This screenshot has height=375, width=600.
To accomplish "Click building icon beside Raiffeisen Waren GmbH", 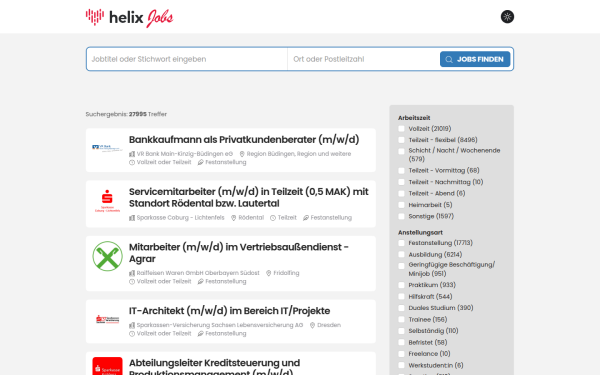I will pos(132,273).
